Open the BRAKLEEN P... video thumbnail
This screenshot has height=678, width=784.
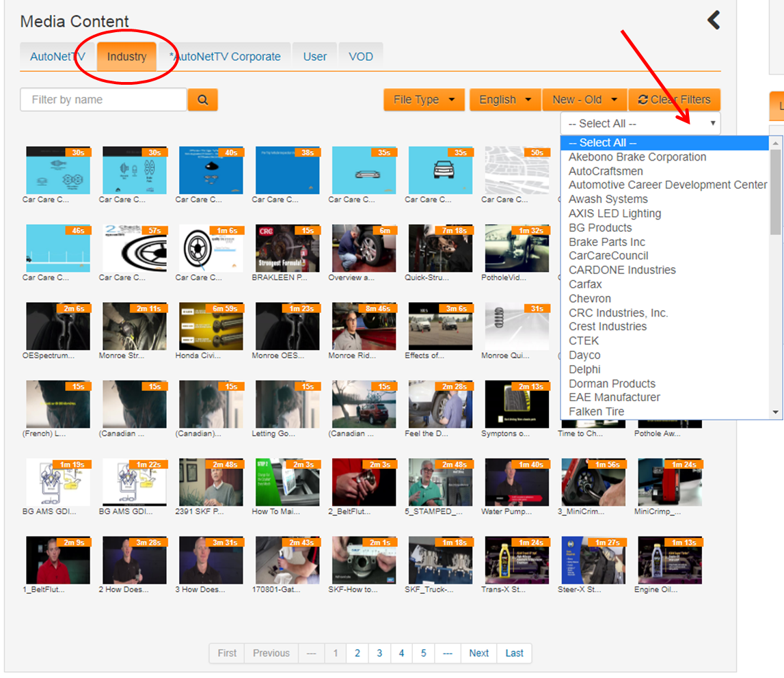click(x=288, y=249)
